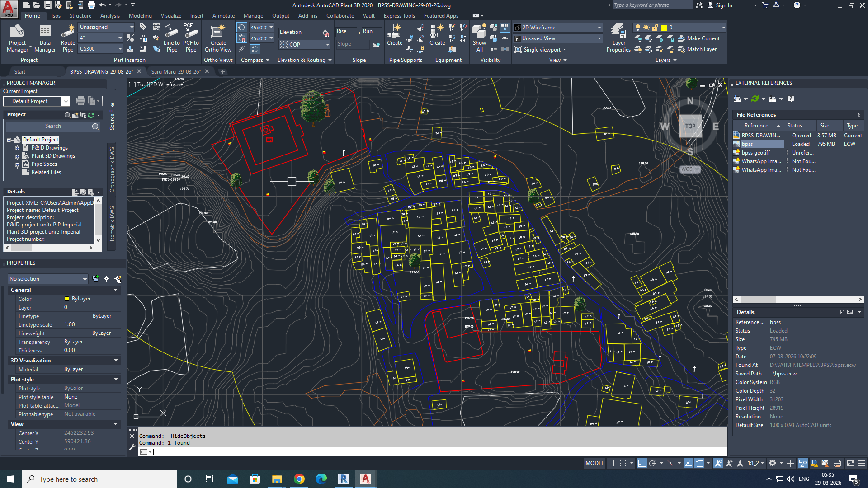This screenshot has height=488, width=868.
Task: Open the Project Manager tool
Action: 18,39
